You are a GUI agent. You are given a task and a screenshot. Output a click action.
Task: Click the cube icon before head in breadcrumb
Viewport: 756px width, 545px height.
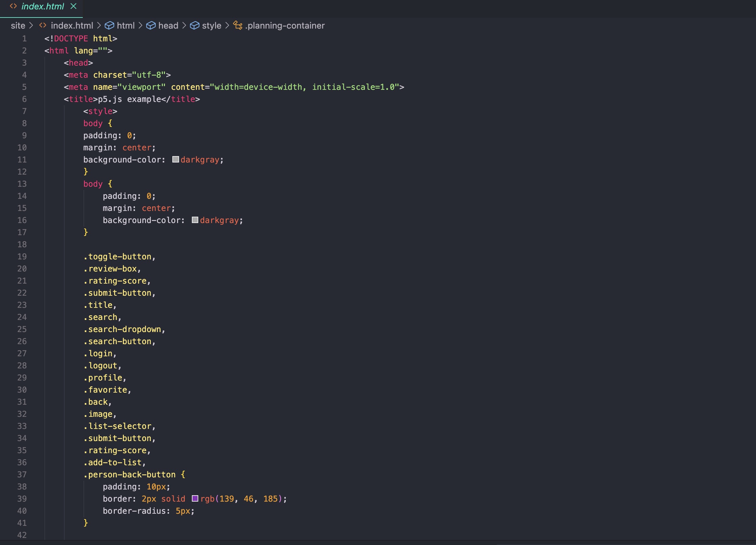[151, 25]
